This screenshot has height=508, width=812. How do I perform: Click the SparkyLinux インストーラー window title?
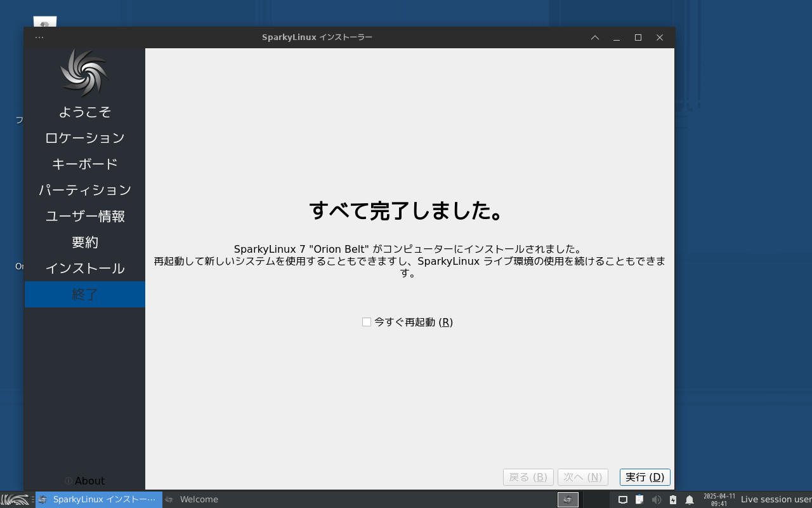317,37
